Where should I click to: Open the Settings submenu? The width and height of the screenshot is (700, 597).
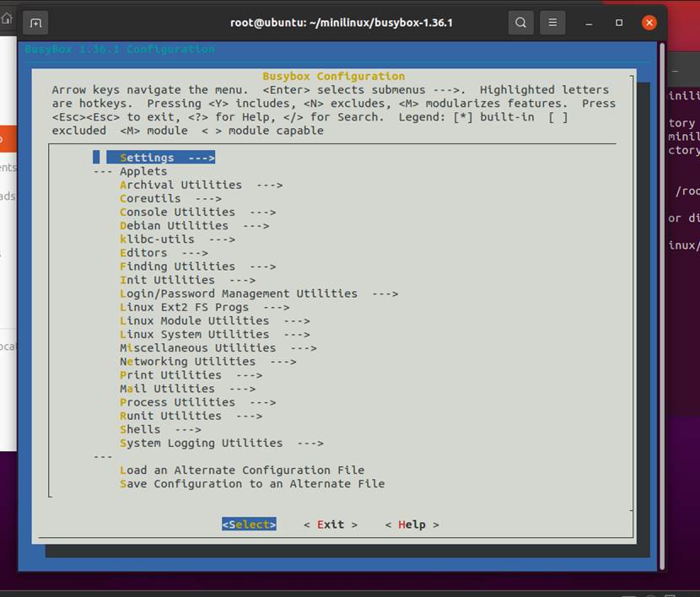tap(168, 158)
